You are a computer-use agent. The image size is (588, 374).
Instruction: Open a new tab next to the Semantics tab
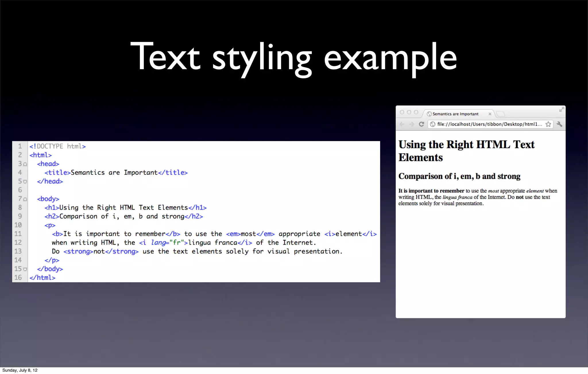(x=500, y=114)
